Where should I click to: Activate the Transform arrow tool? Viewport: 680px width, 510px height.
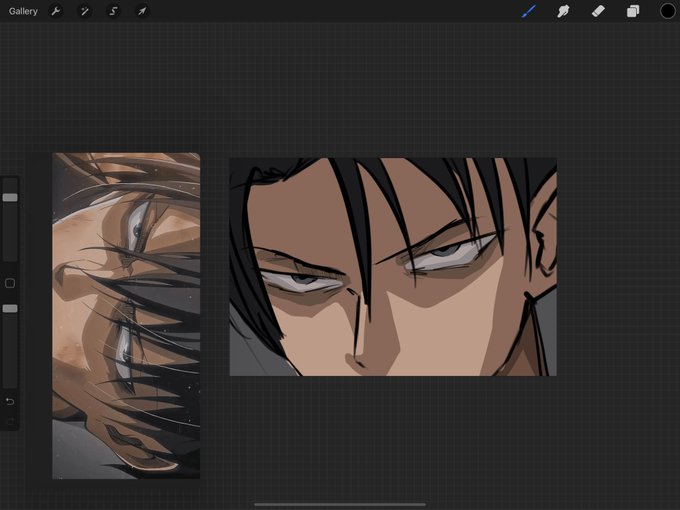pos(142,11)
